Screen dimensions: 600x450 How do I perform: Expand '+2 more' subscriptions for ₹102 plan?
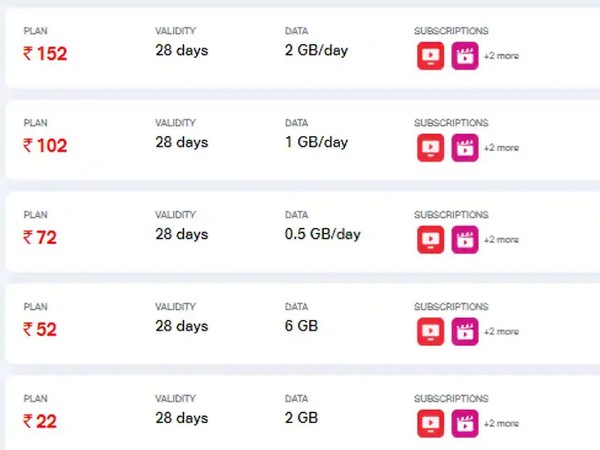pyautogui.click(x=501, y=148)
